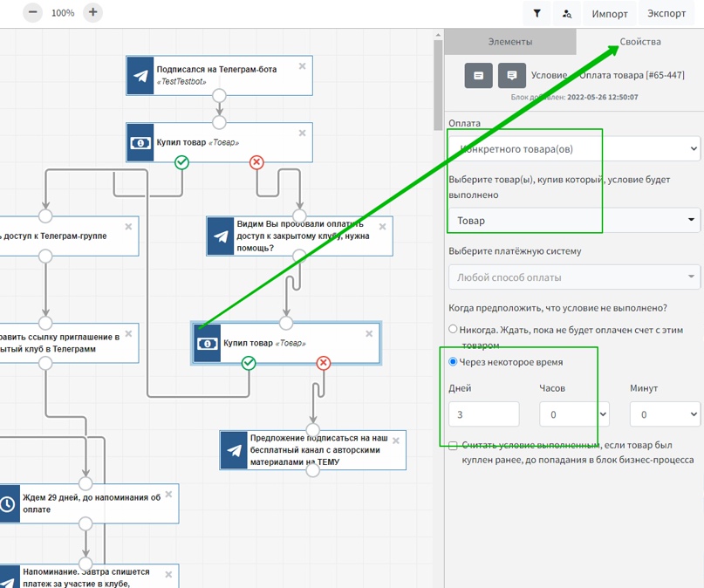The image size is (704, 588).
Task: Open the 'Оплата' type dropdown
Action: pyautogui.click(x=573, y=149)
